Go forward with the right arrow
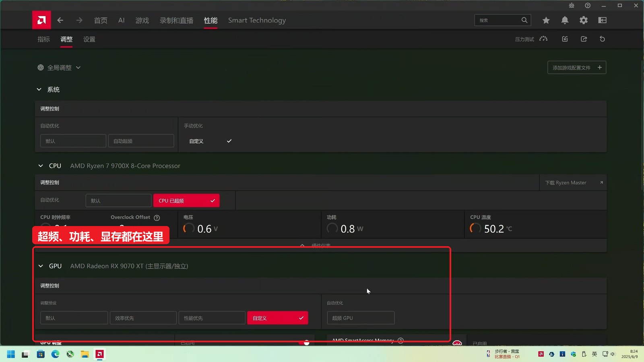 click(x=79, y=20)
